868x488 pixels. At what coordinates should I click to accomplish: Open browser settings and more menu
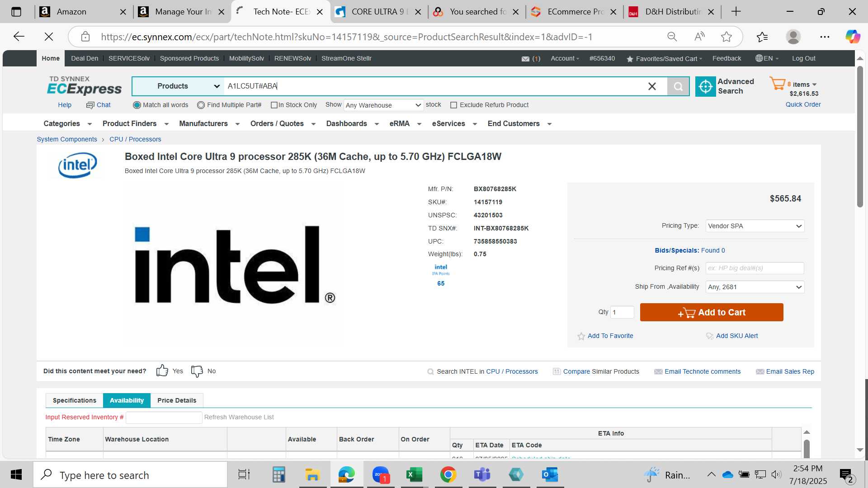(x=825, y=37)
